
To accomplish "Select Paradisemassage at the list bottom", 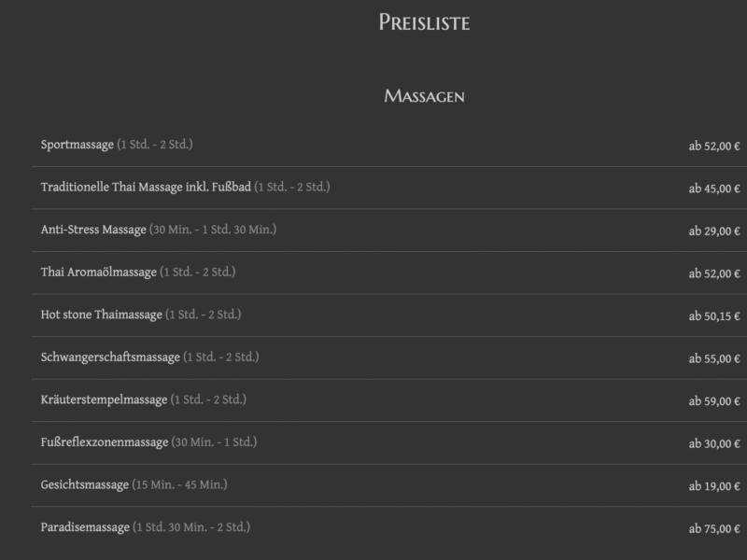I will pyautogui.click(x=85, y=527).
